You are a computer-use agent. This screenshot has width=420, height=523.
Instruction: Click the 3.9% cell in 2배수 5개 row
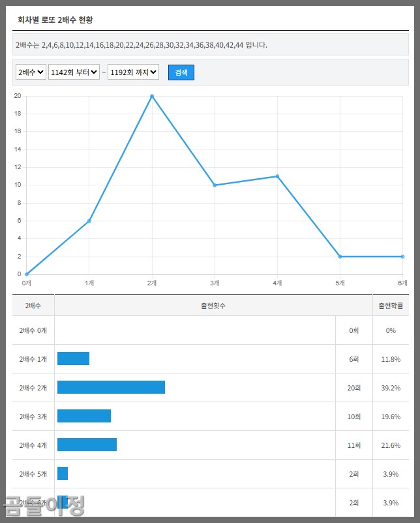[391, 474]
